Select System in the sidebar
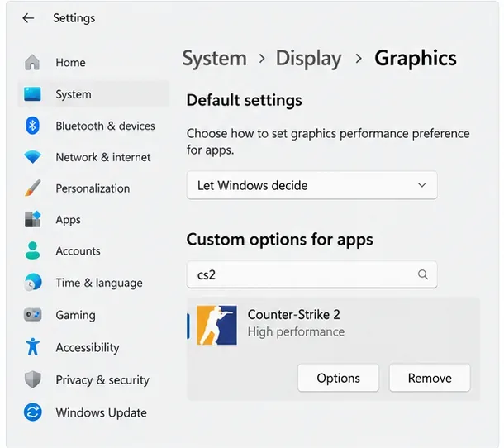Viewport: 504px width, 448px height. pyautogui.click(x=93, y=94)
